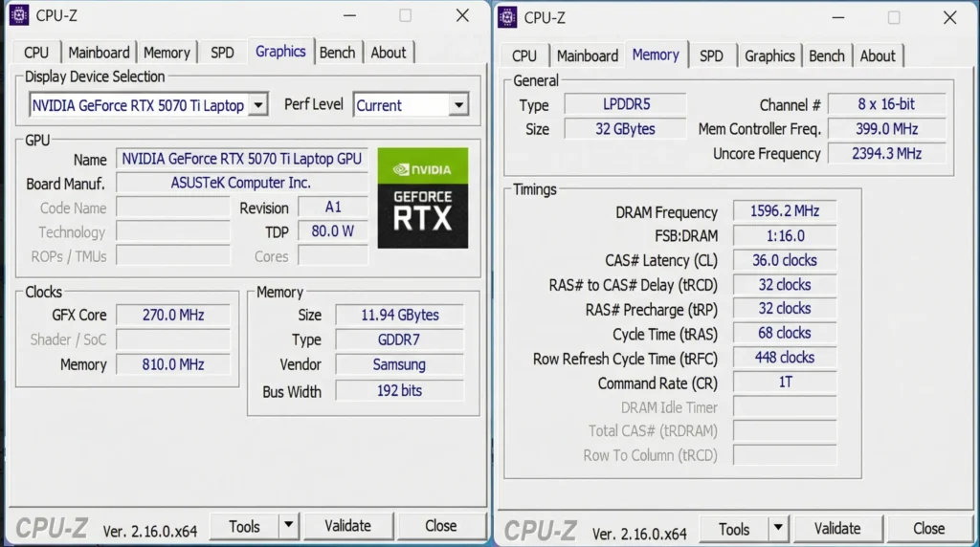Click the Tools button in left window

(244, 526)
